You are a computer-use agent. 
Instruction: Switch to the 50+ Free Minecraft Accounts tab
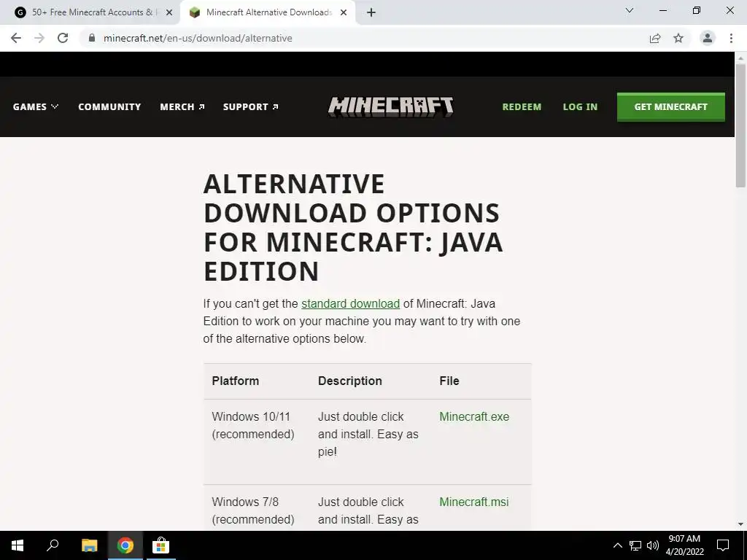click(x=90, y=12)
